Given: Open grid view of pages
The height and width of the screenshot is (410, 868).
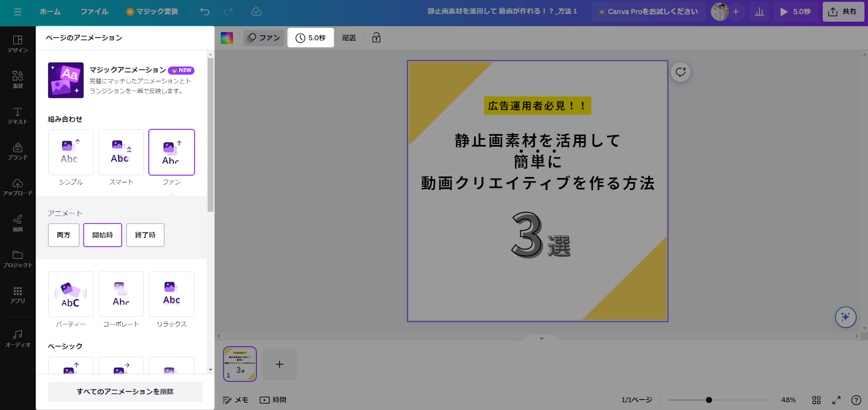Looking at the screenshot, I should (x=816, y=400).
